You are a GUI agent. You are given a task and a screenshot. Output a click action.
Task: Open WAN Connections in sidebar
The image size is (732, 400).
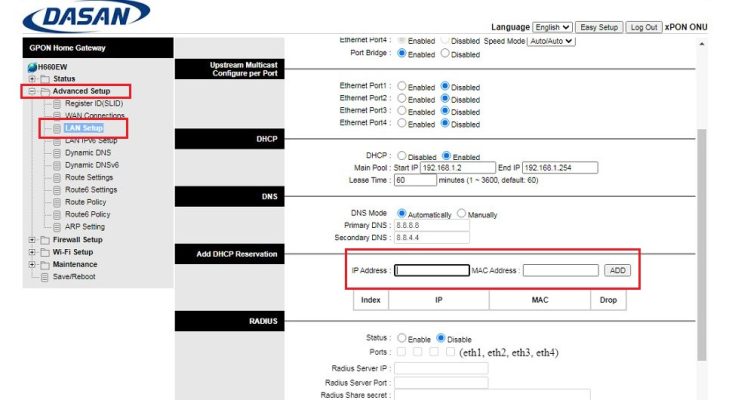tap(95, 115)
